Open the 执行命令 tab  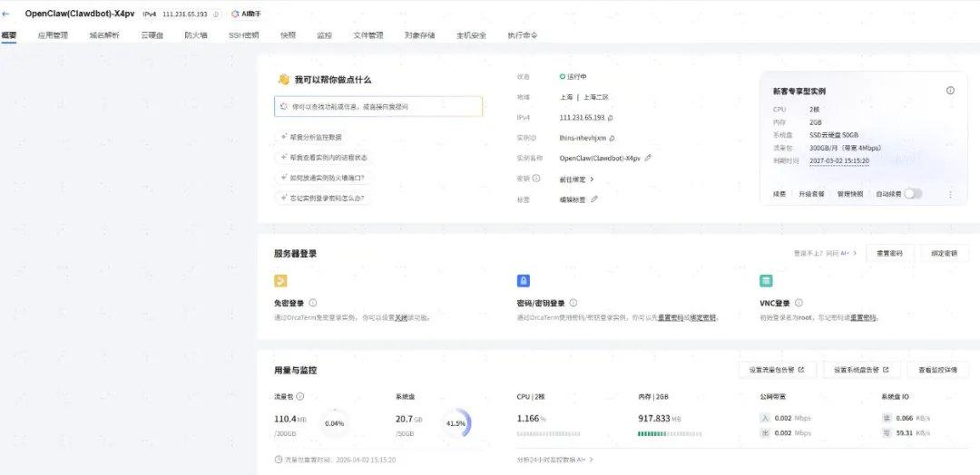point(523,35)
